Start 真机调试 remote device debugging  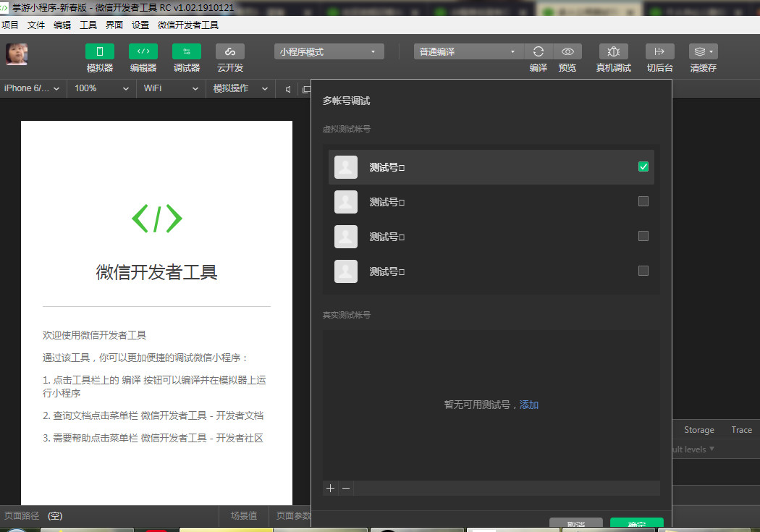tap(614, 51)
